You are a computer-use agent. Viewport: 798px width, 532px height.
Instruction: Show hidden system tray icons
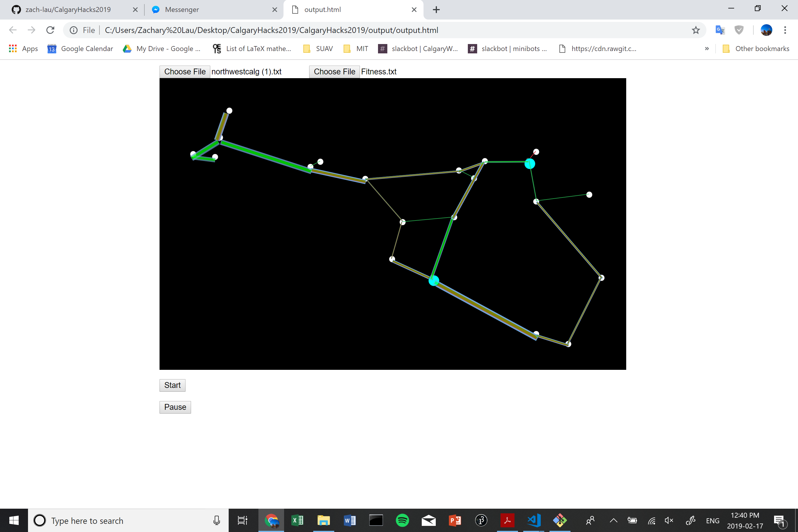pyautogui.click(x=613, y=520)
